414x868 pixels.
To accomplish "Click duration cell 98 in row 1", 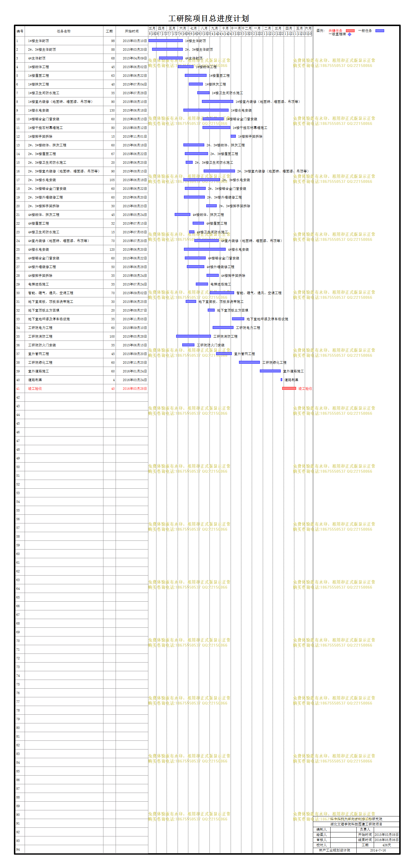I will (x=109, y=41).
